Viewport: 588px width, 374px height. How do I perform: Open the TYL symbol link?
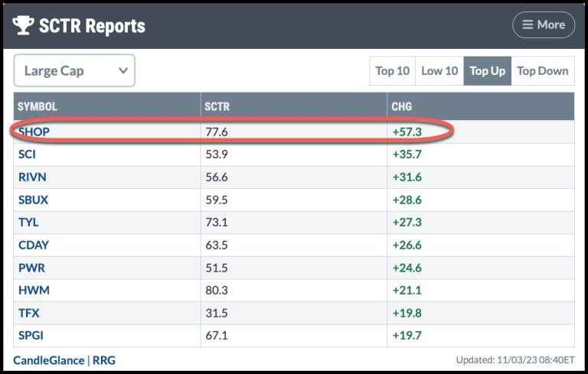click(x=28, y=222)
